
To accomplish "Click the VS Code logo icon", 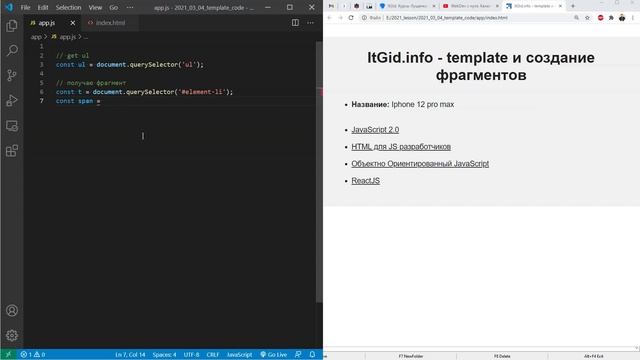I will (x=9, y=7).
